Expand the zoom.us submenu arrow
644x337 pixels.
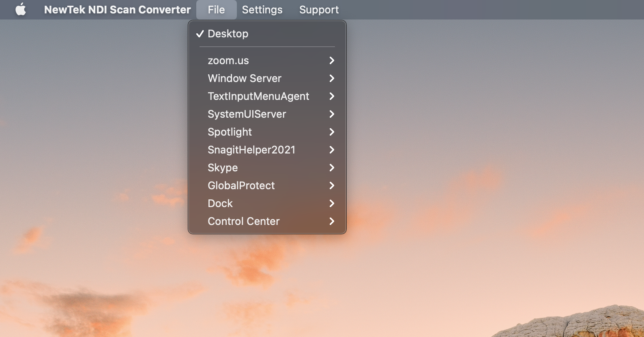[331, 60]
